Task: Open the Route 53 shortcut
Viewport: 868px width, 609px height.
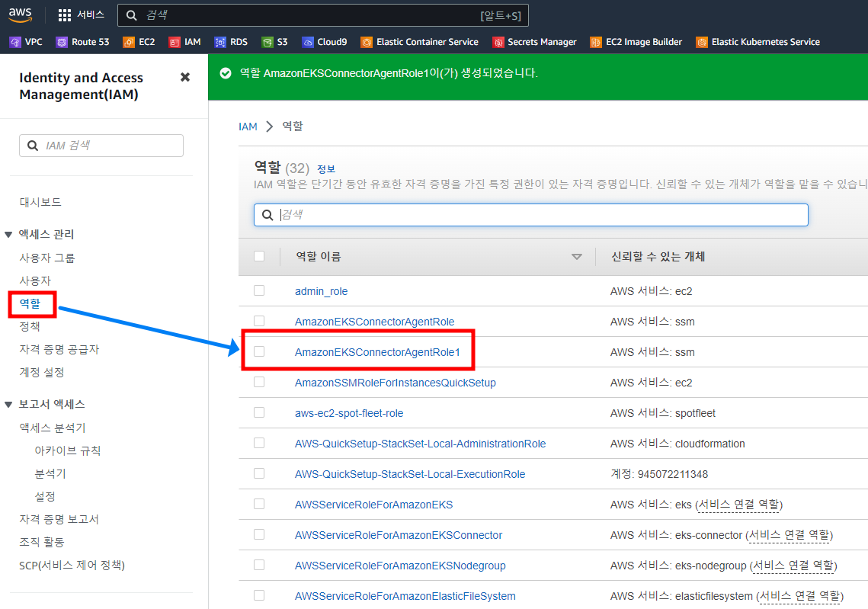Action: pyautogui.click(x=83, y=42)
